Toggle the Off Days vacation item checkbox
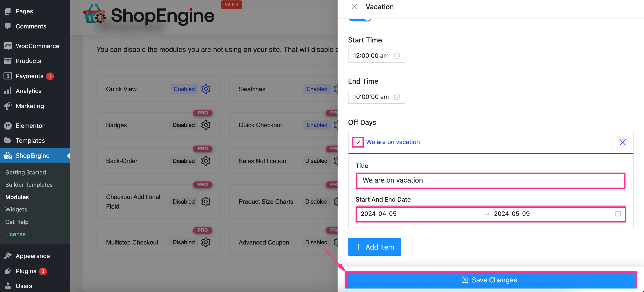The width and height of the screenshot is (644, 292). (x=357, y=142)
